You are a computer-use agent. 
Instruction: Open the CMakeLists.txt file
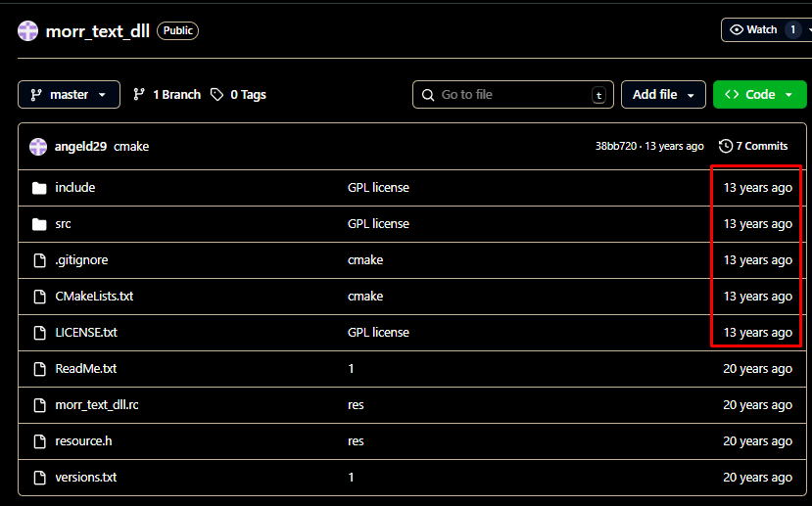coord(94,297)
